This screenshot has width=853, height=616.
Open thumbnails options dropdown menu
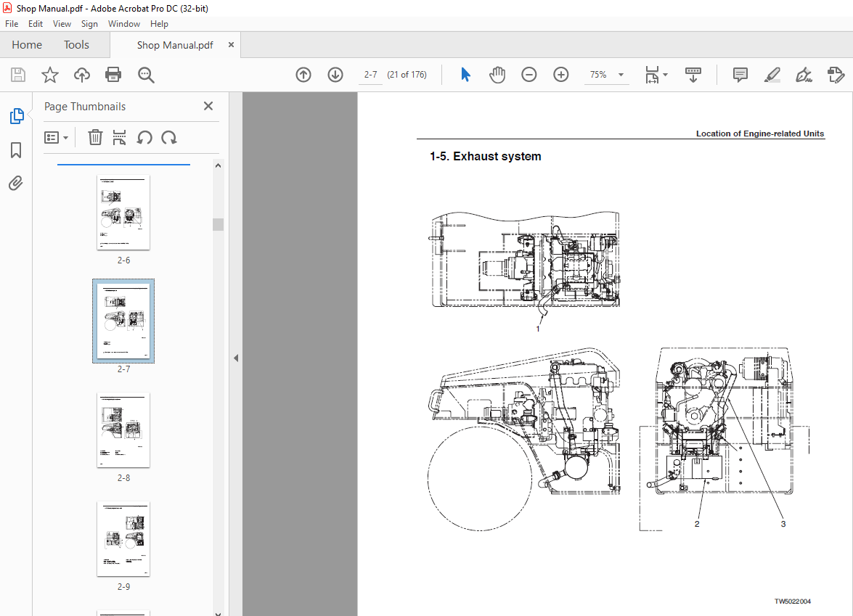pyautogui.click(x=56, y=138)
